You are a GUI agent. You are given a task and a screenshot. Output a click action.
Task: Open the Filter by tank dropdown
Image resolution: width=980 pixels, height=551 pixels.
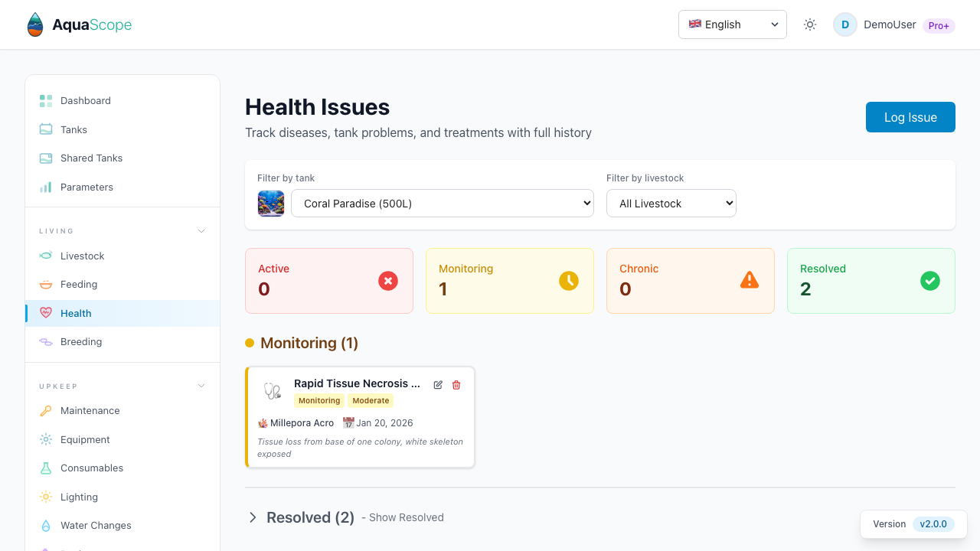point(443,204)
